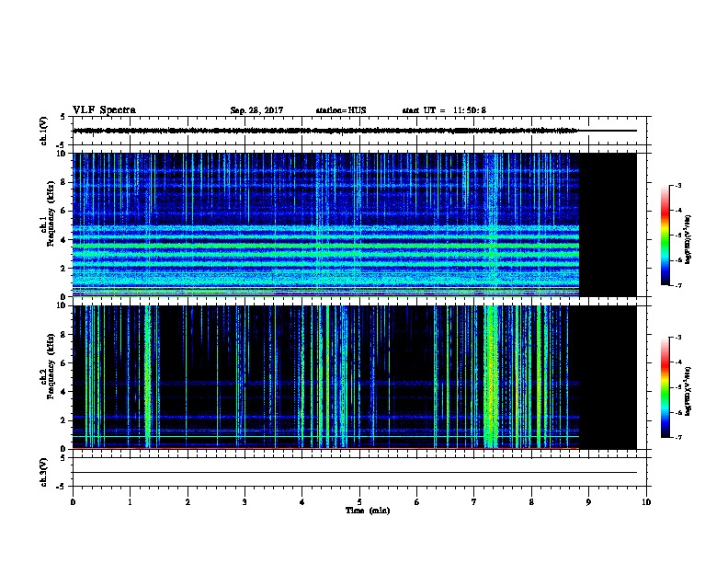Click the strong broadband burst in ch.2 spectrogram

click(491, 377)
